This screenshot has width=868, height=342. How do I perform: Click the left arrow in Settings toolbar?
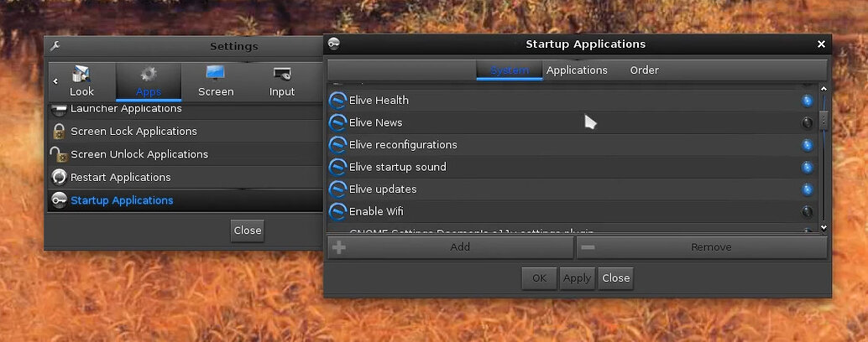pyautogui.click(x=55, y=81)
